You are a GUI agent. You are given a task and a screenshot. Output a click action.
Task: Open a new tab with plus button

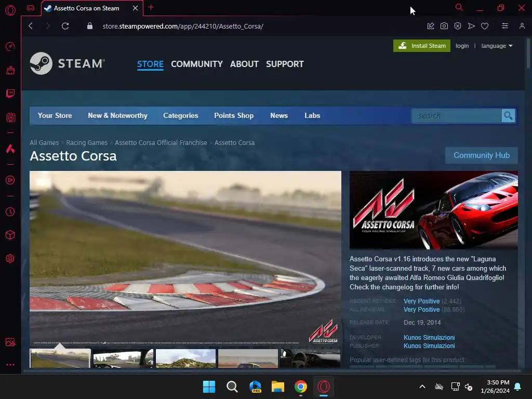151,7
